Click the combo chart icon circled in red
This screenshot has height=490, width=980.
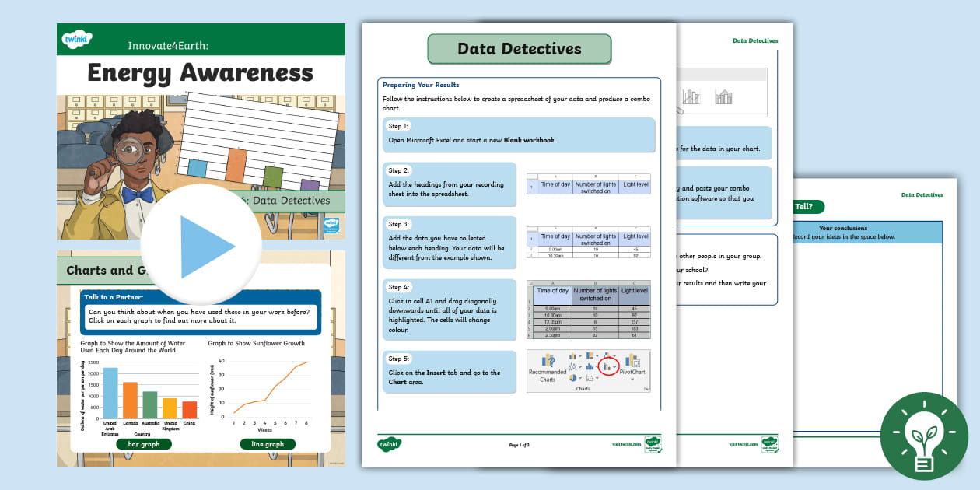[x=606, y=366]
